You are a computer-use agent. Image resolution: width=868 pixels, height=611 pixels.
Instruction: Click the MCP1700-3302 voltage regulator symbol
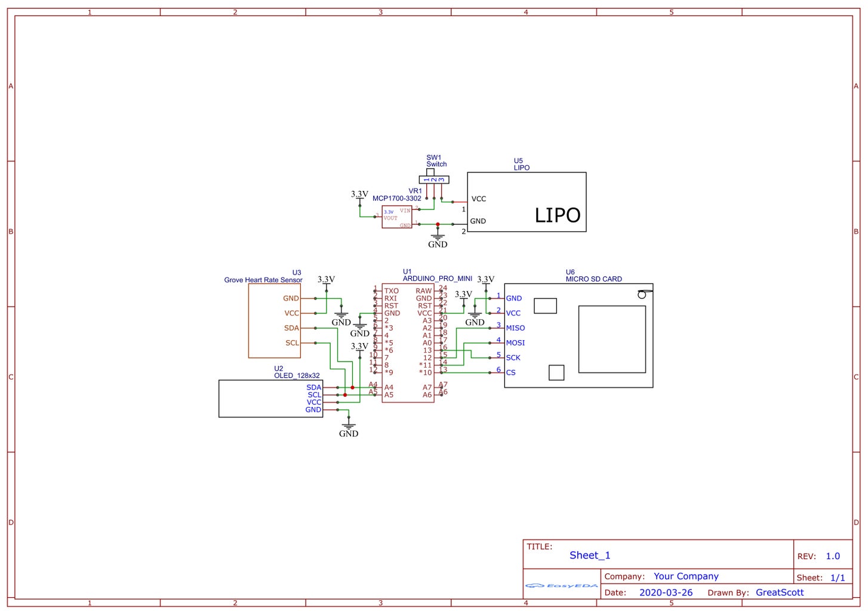point(397,217)
